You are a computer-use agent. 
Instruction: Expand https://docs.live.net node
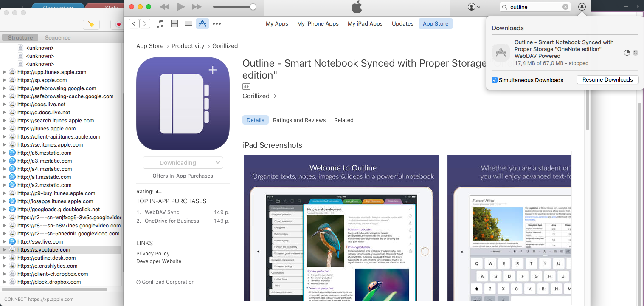tap(5, 105)
